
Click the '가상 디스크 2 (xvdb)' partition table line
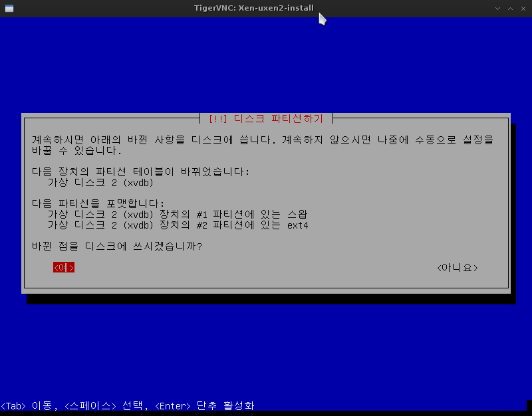click(x=100, y=183)
